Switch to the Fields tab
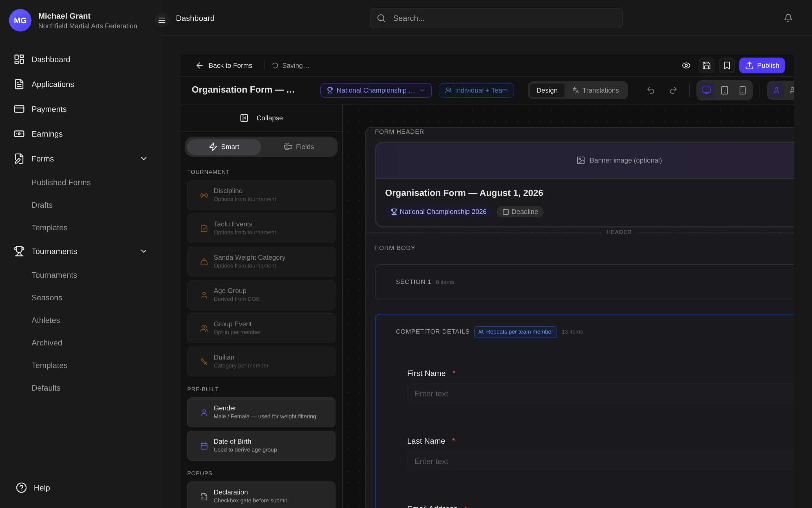Viewport: 812px width, 508px height. [299, 147]
